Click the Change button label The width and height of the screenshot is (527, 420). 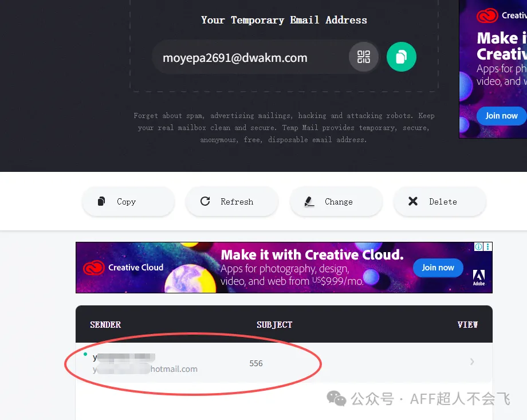tap(339, 202)
